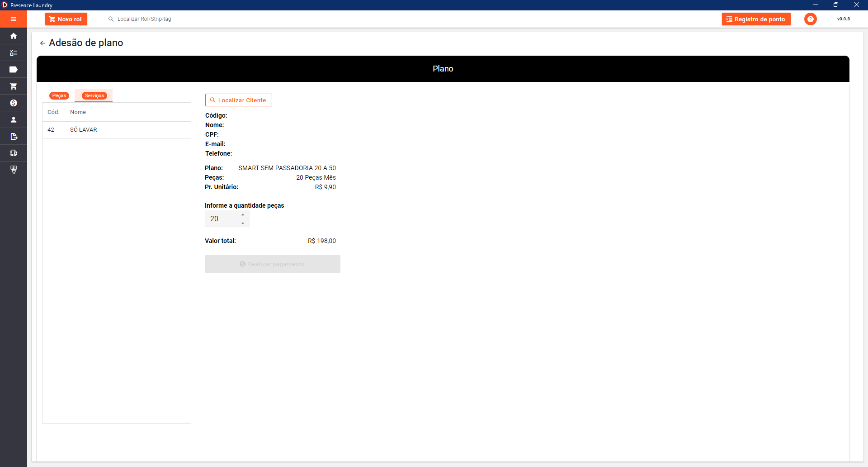Open the hamburger menu
This screenshot has height=467, width=868.
(14, 19)
